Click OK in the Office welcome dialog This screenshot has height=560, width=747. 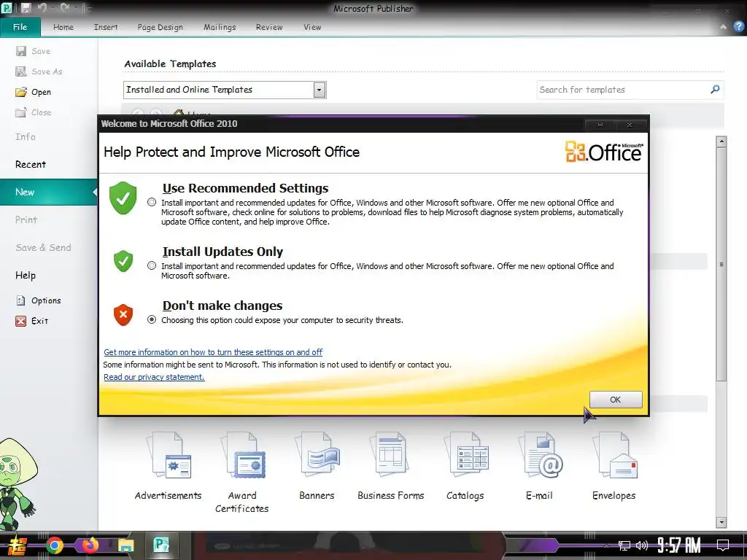[616, 400]
